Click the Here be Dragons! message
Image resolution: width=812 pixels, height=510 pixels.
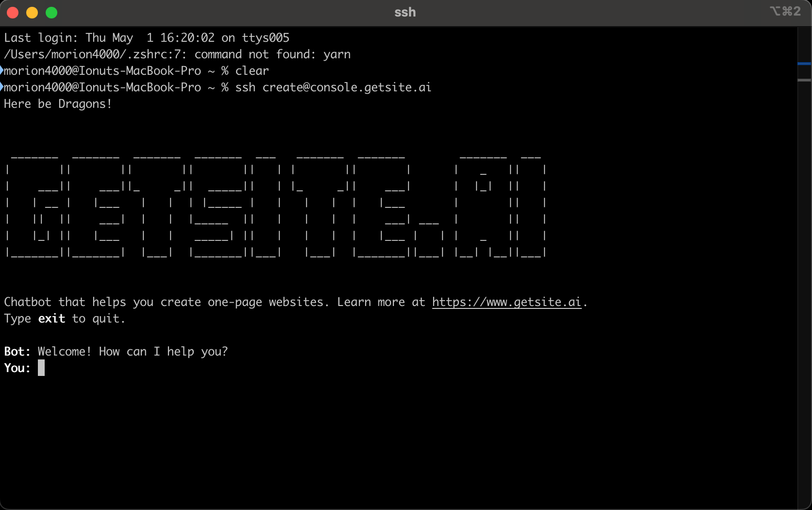click(57, 103)
